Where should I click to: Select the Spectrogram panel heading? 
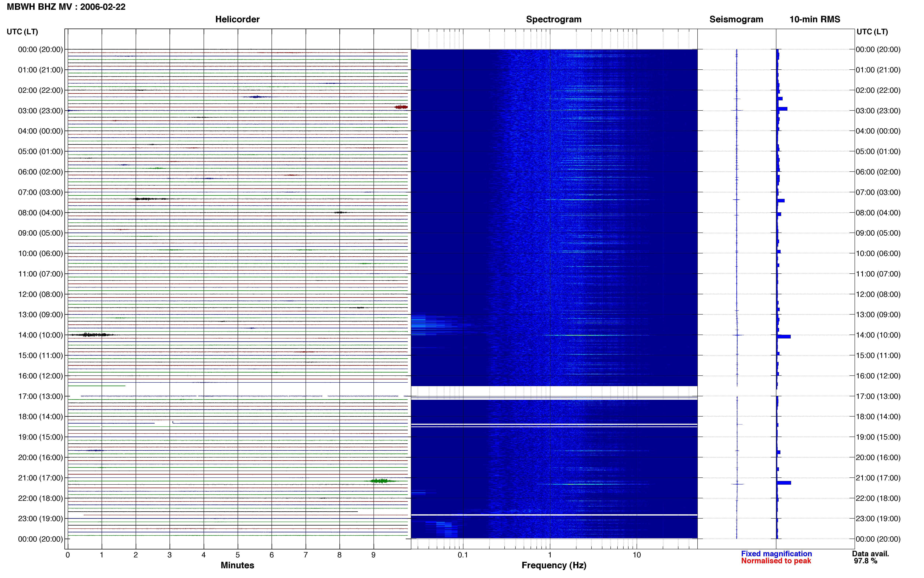pyautogui.click(x=554, y=20)
